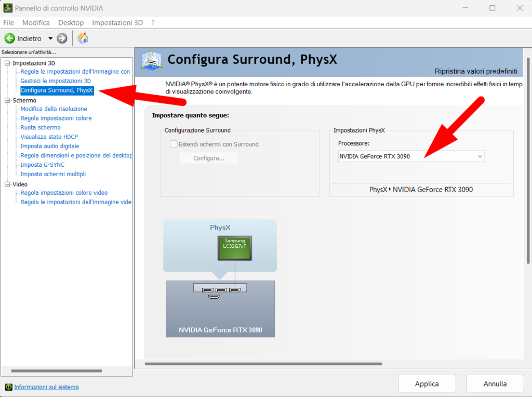
Task: Select Modifica della risoluzione
Action: (x=54, y=109)
